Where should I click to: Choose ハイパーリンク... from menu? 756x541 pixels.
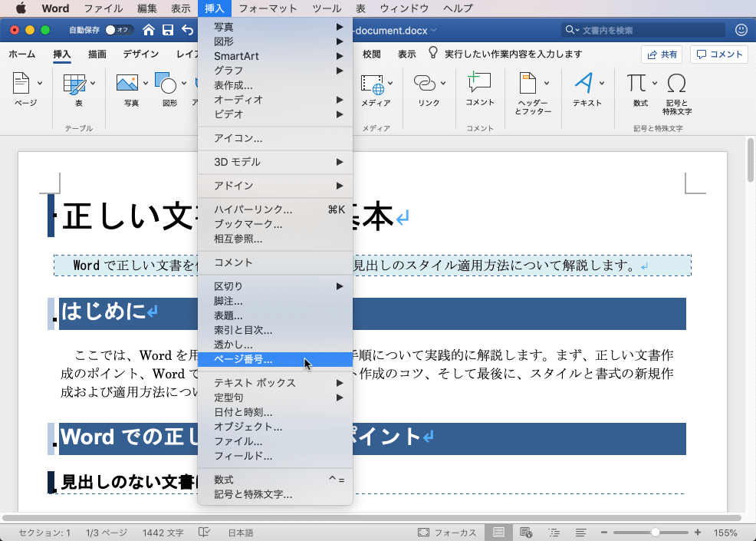275,209
